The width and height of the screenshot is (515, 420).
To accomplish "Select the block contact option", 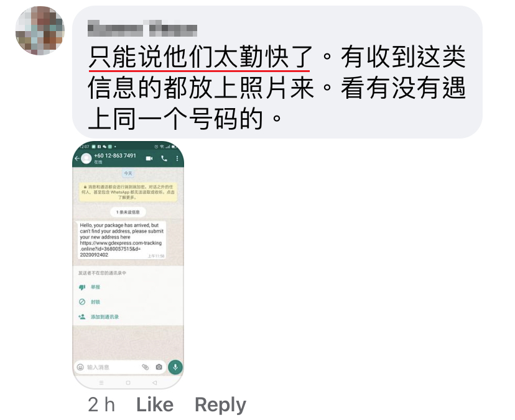I will [x=89, y=302].
